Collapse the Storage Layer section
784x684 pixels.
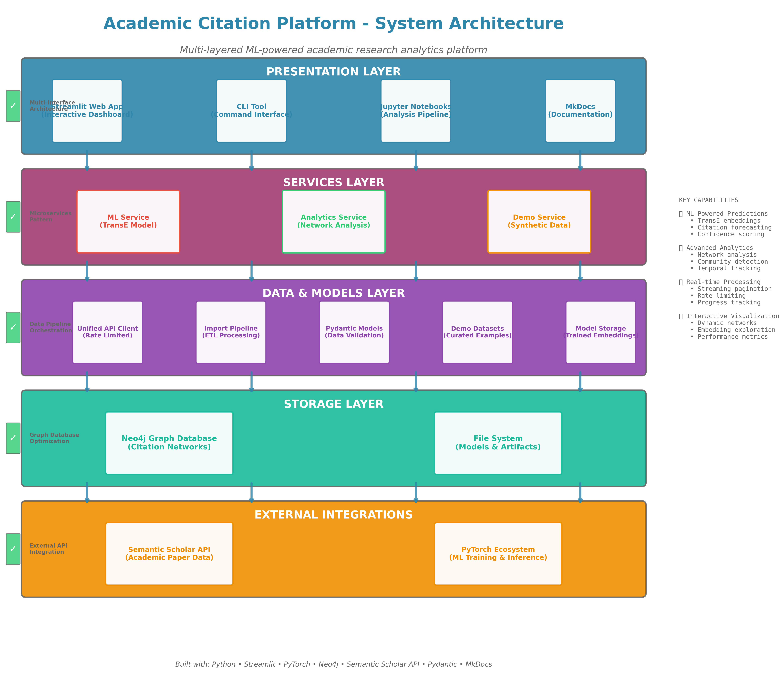[x=334, y=404]
